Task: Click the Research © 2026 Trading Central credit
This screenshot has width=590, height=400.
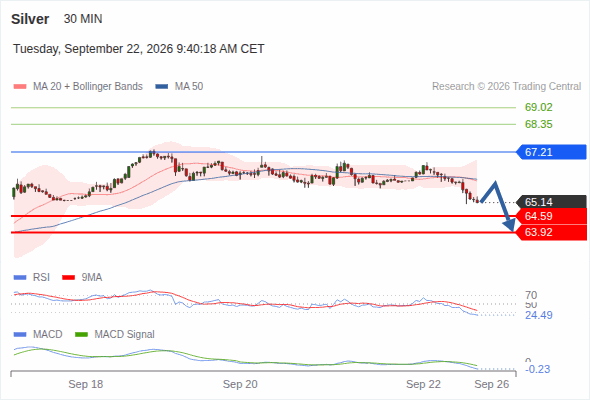Action: tap(506, 87)
